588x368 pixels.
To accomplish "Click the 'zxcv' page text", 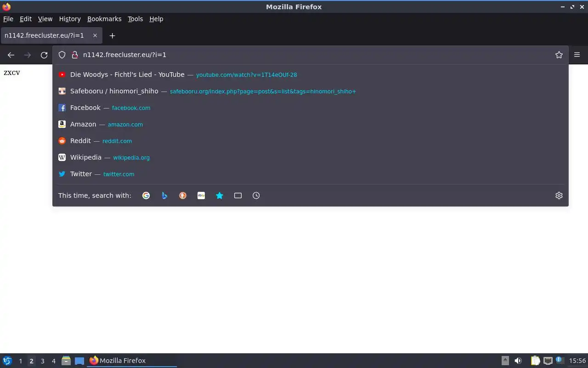I will click(12, 73).
